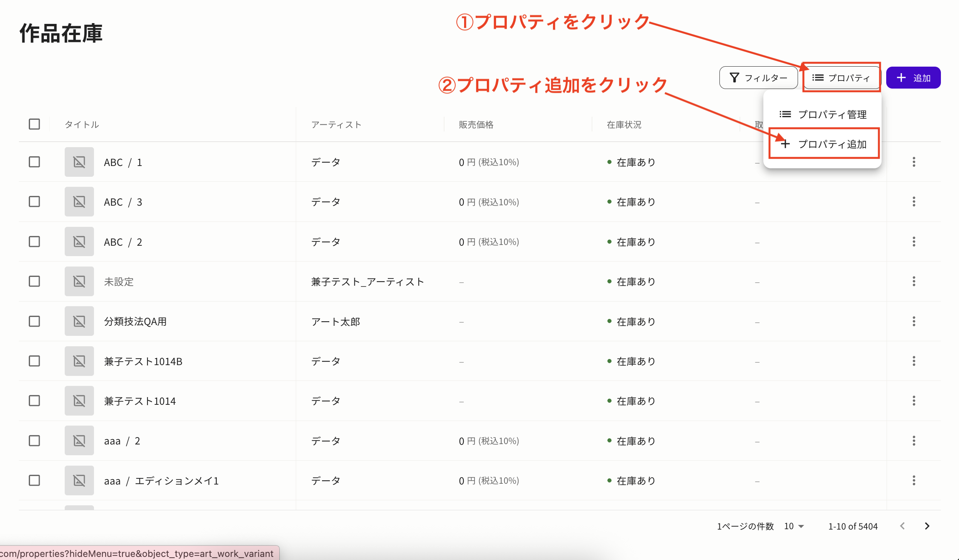The image size is (959, 560).
Task: Click the plus icon on 追加 button
Action: [x=901, y=77]
